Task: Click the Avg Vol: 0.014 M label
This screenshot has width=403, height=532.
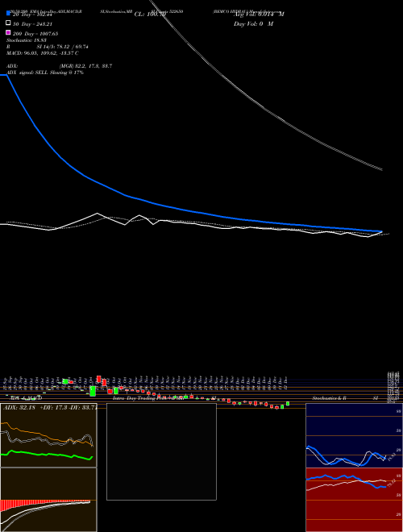Action: [259, 14]
